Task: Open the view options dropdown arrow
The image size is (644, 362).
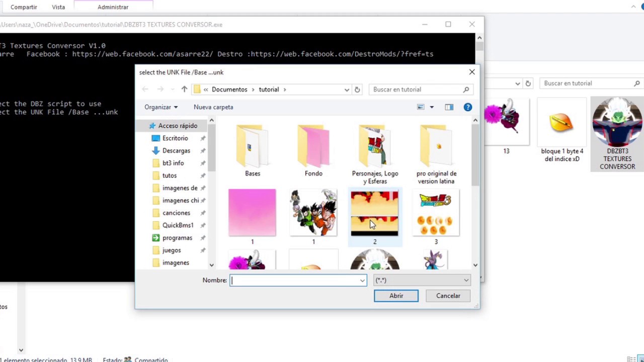Action: point(432,107)
